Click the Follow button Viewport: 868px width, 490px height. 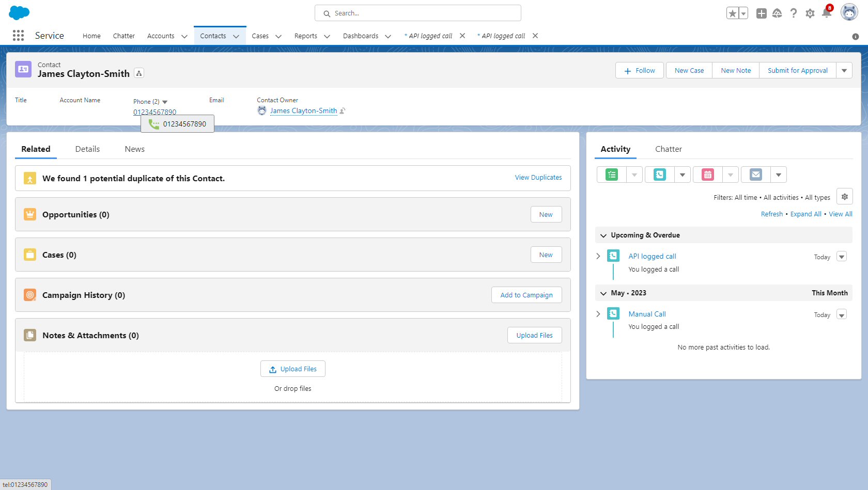[640, 70]
